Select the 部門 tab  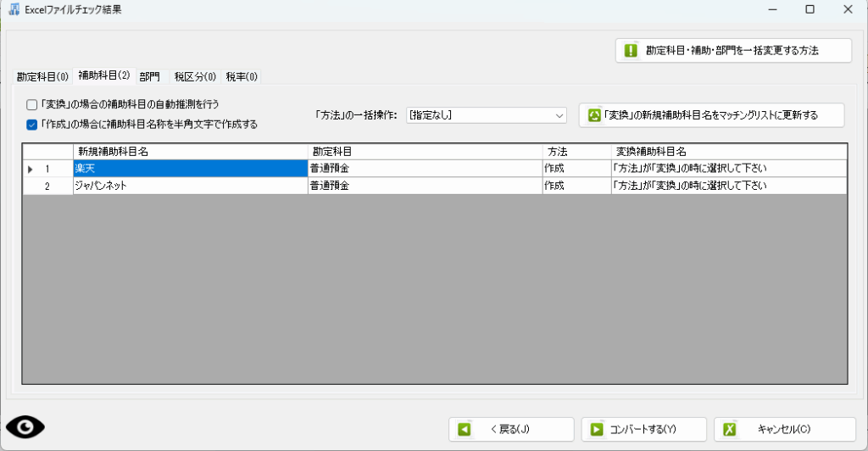[149, 76]
